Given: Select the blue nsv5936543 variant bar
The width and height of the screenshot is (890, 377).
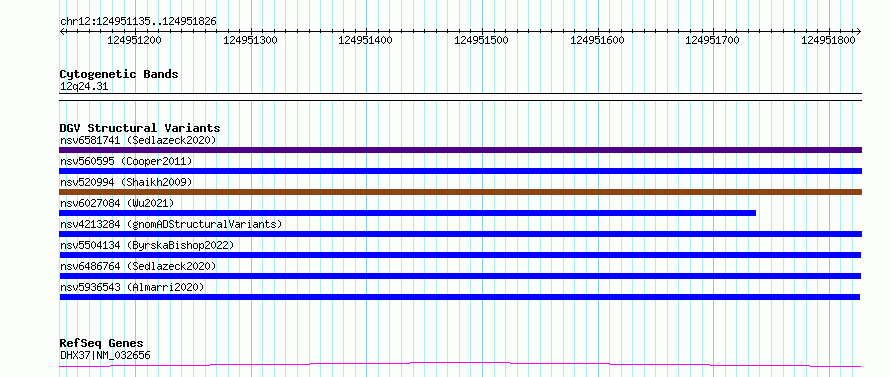Looking at the screenshot, I should click(x=459, y=297).
